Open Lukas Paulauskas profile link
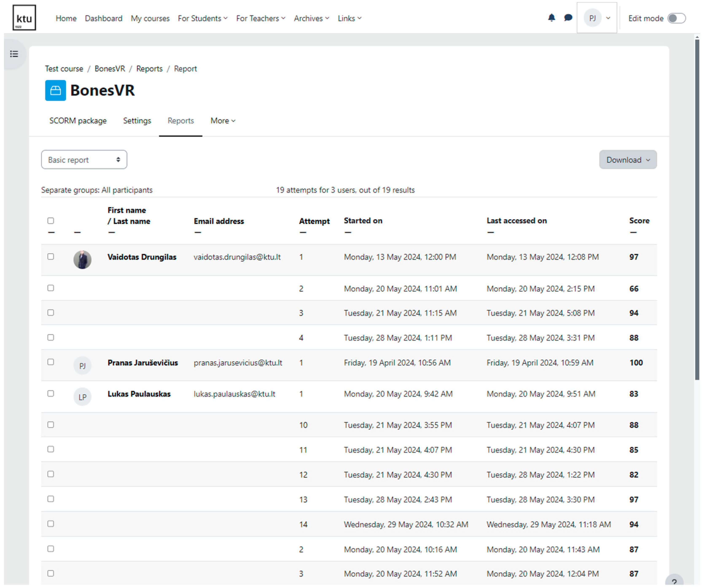Image resolution: width=703 pixels, height=588 pixels. coord(139,394)
